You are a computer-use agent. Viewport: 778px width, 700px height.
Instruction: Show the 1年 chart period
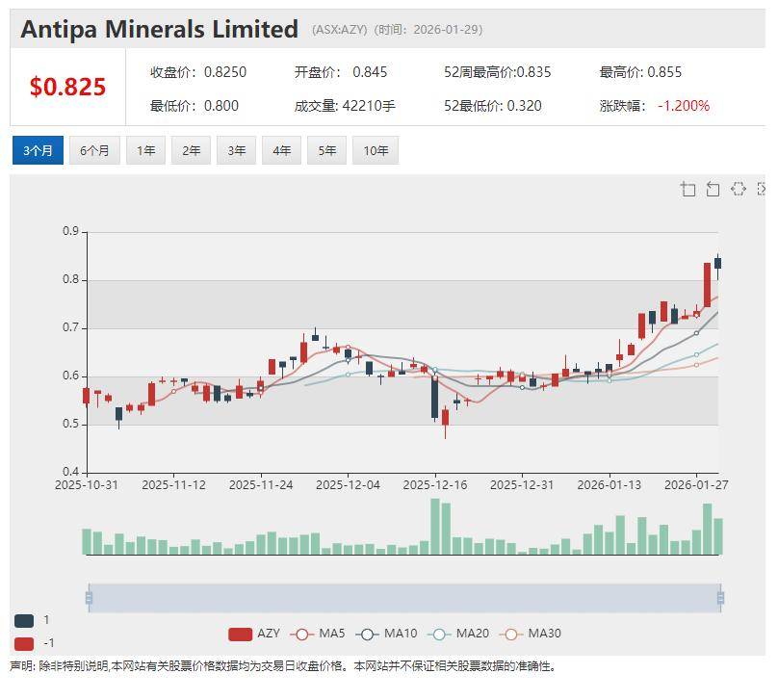pos(145,150)
